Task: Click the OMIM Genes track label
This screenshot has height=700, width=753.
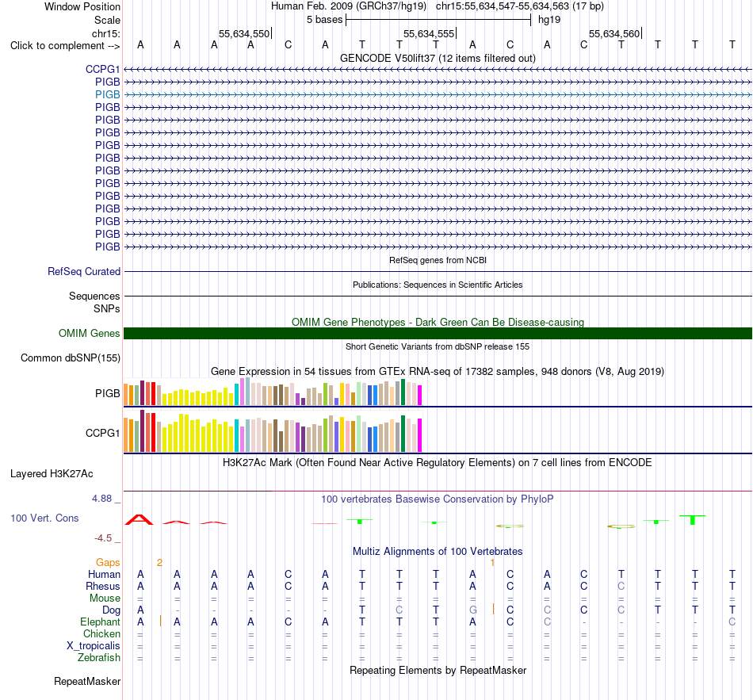Action: pyautogui.click(x=89, y=334)
